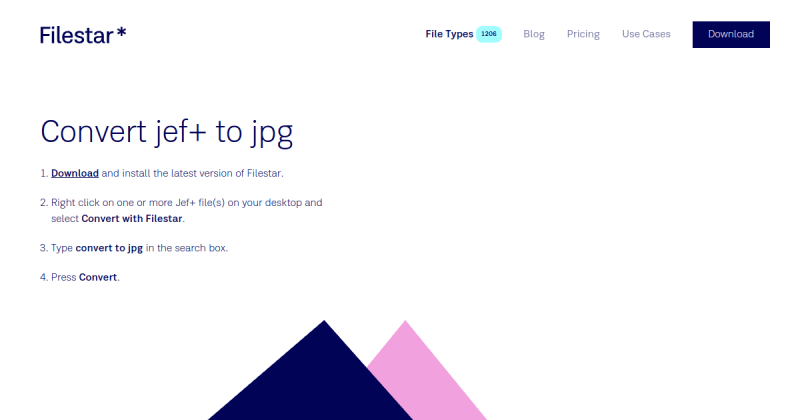The width and height of the screenshot is (800, 420).
Task: Open the File Types menu item
Action: point(449,34)
